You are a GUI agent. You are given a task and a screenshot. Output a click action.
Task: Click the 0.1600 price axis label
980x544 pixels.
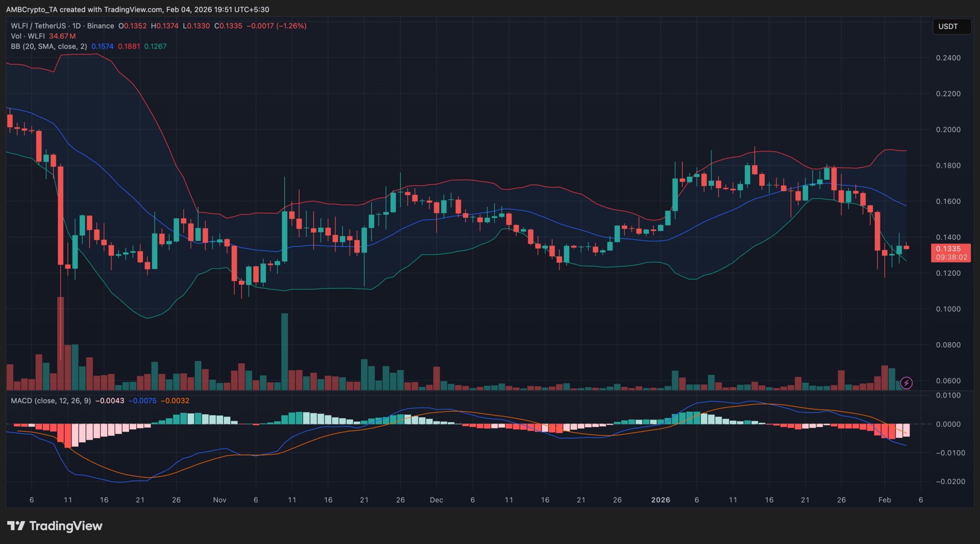click(x=948, y=202)
